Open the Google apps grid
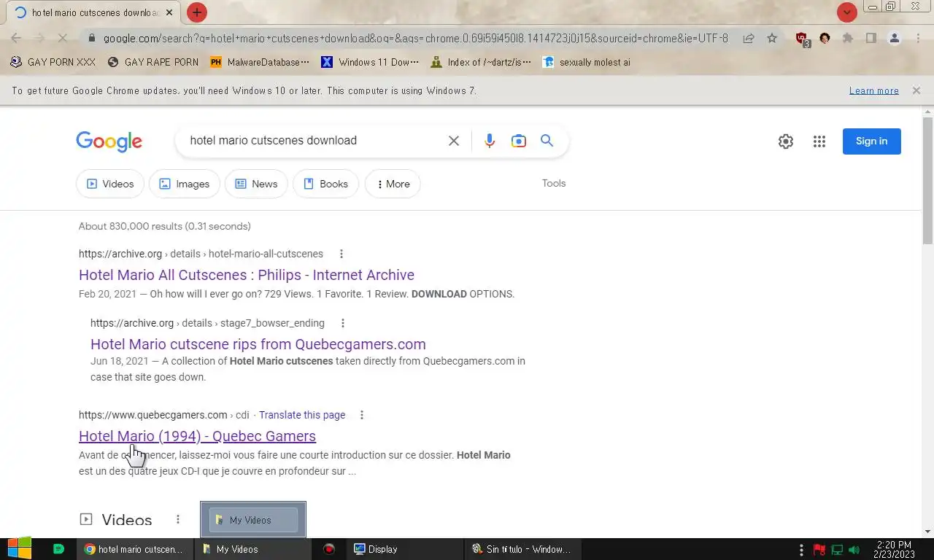Screen dimensions: 934x560 click(819, 141)
